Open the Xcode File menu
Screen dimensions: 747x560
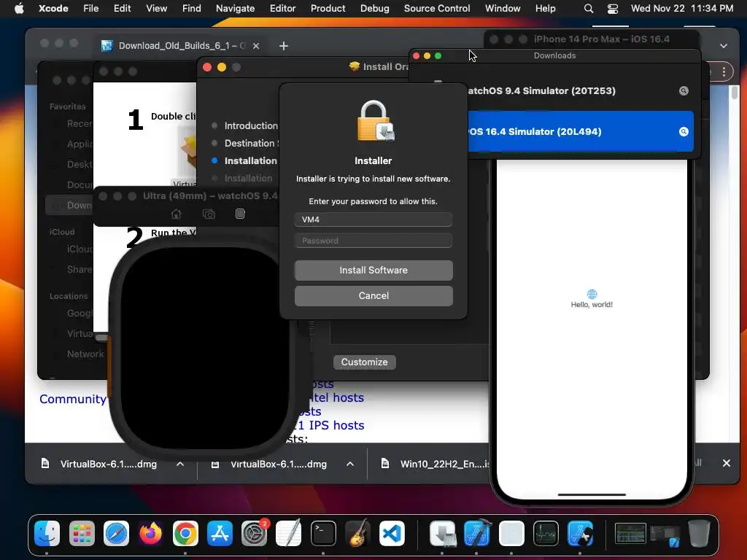point(91,8)
